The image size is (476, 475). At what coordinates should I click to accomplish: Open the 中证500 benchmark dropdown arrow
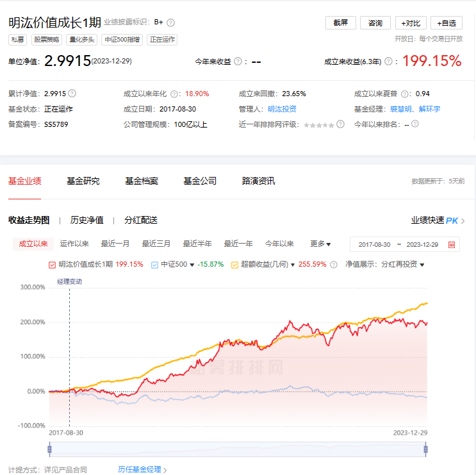192,265
